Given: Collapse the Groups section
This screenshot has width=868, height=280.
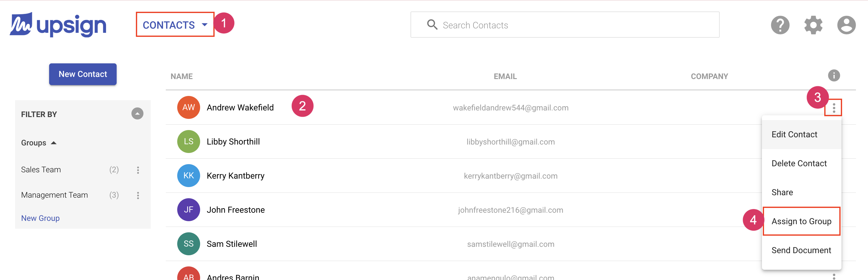Looking at the screenshot, I should point(54,143).
